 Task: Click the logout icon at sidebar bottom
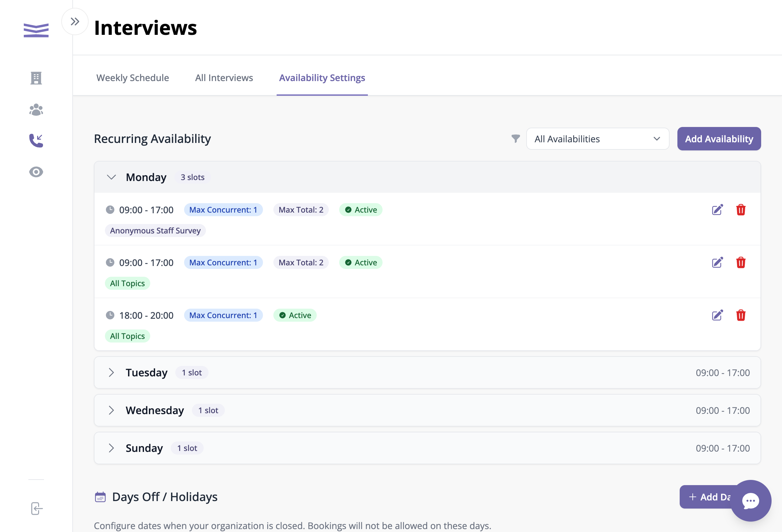click(x=37, y=509)
